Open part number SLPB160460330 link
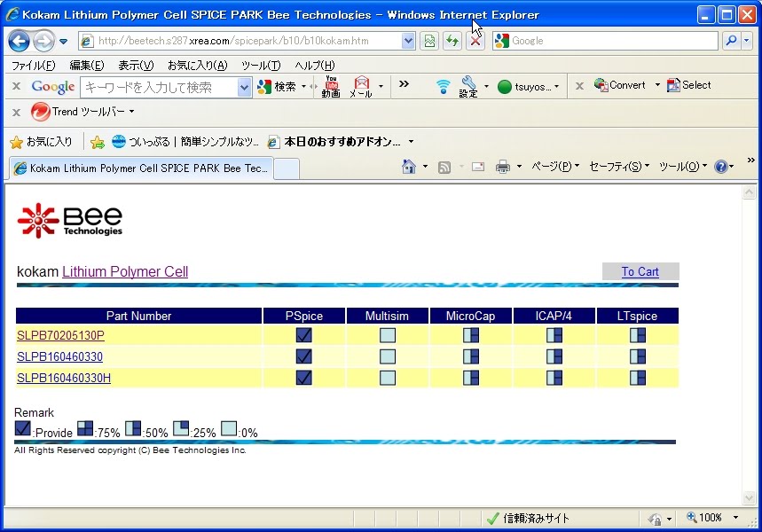Screen dimensions: 762x532 click(59, 356)
